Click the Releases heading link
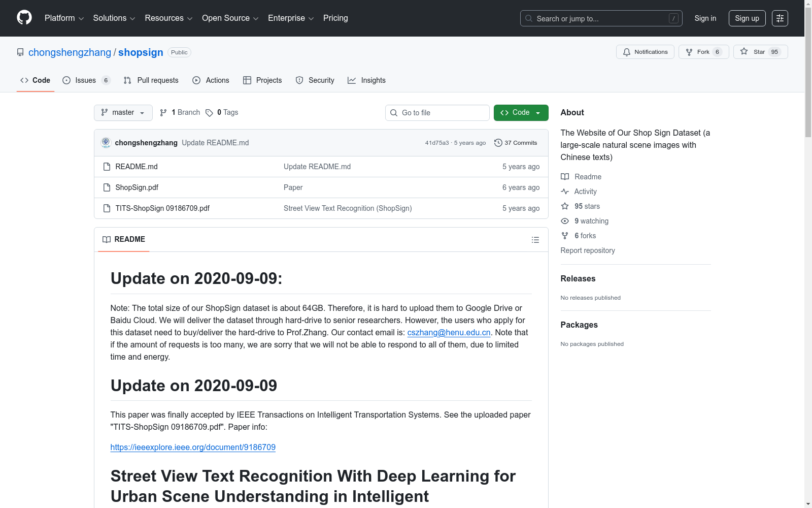 pyautogui.click(x=578, y=278)
